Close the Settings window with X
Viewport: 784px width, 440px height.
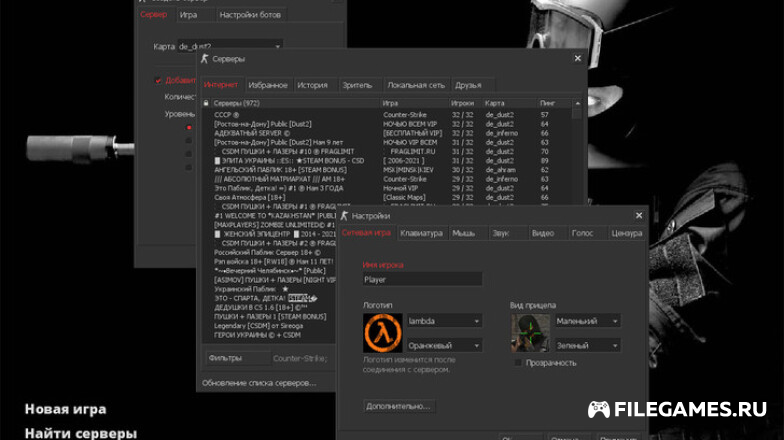click(x=638, y=216)
